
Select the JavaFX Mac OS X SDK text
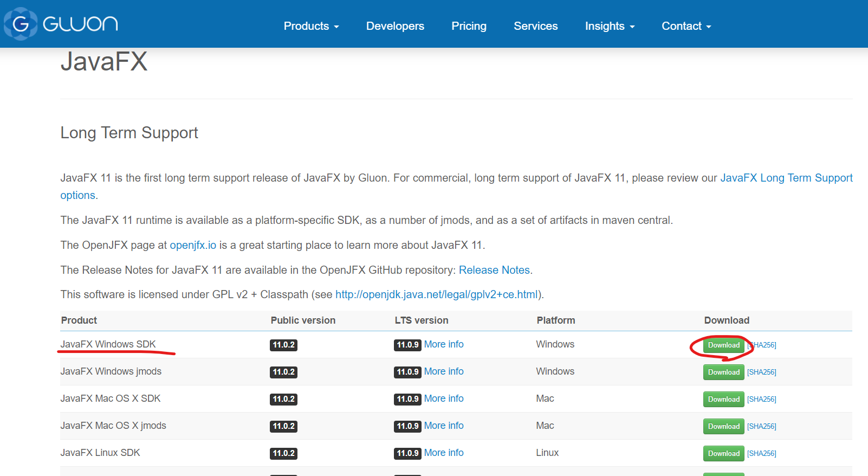pos(110,398)
